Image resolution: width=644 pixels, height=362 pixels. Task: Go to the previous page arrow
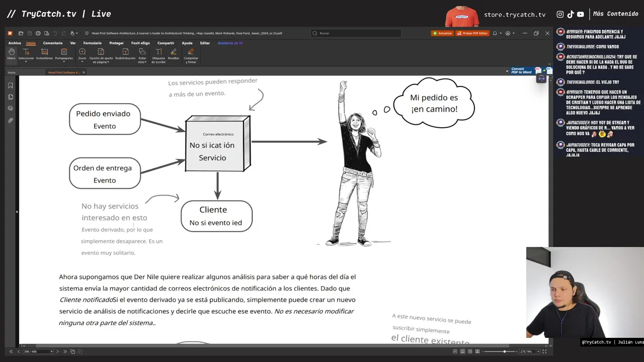(19, 351)
